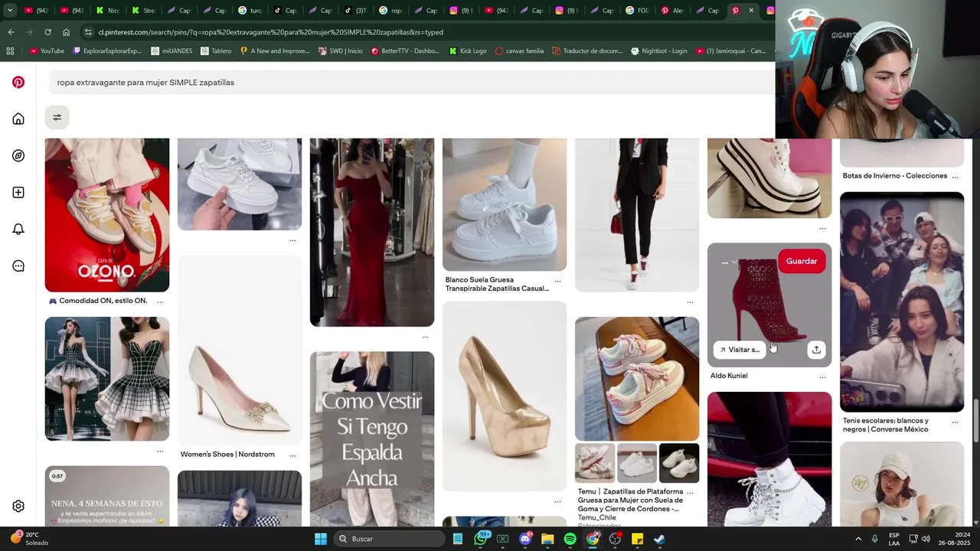Click the 'Visitar s...' button on pin

pos(740,350)
